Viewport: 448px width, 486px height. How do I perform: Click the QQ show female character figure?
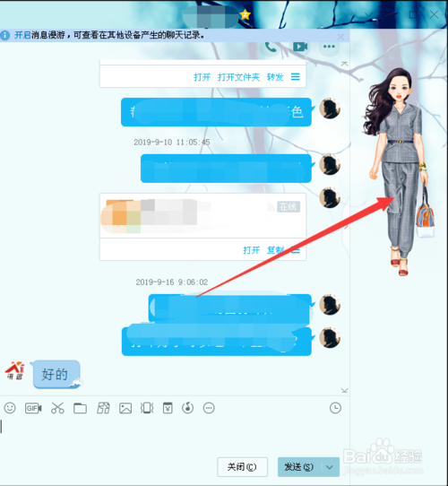400,171
